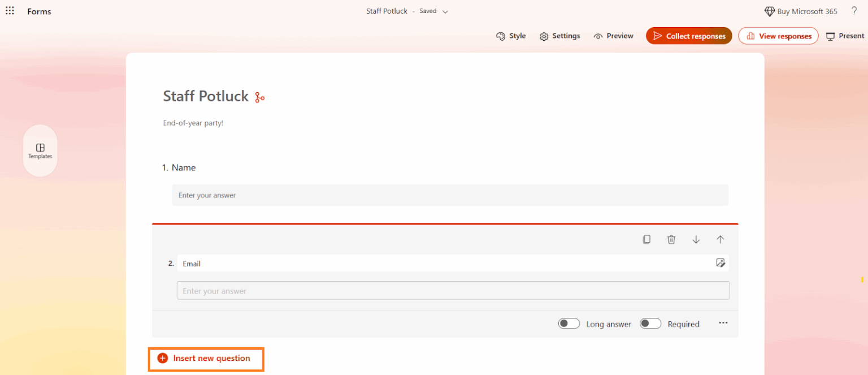Move the Email question down

click(x=696, y=239)
